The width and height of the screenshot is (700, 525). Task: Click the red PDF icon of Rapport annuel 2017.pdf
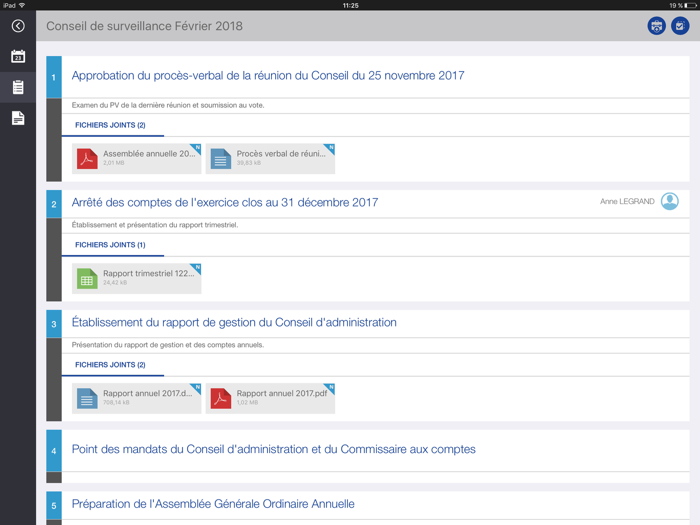click(221, 399)
